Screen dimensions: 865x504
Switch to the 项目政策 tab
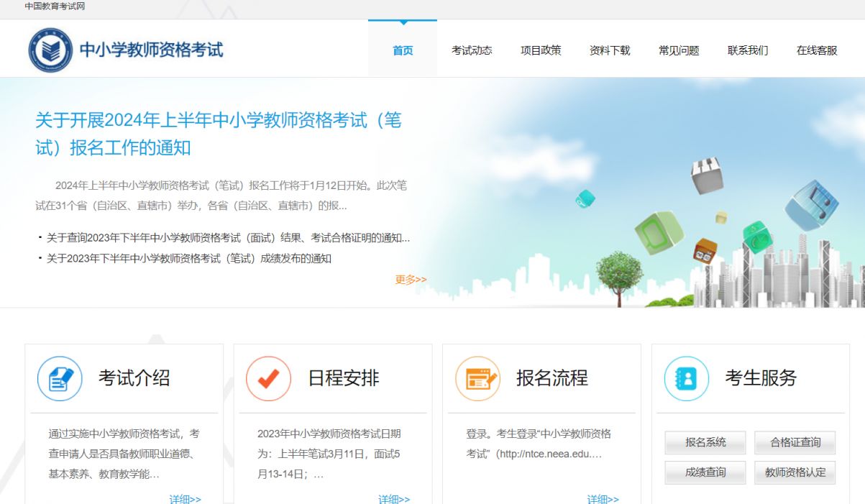pyautogui.click(x=540, y=50)
